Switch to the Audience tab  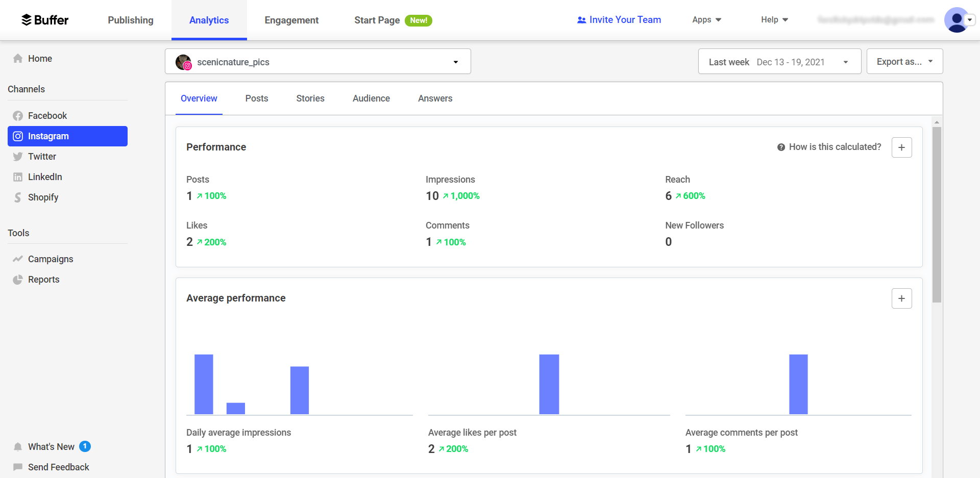[371, 98]
